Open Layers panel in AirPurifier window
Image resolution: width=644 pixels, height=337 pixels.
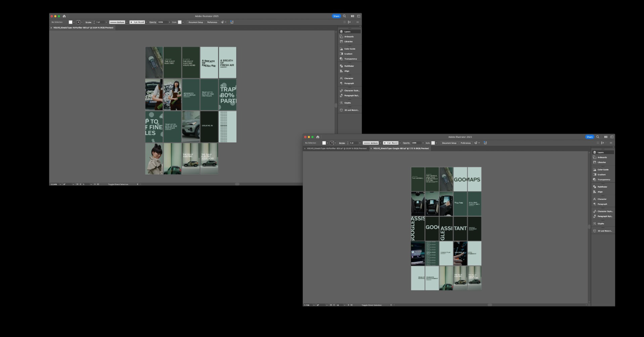coord(350,32)
